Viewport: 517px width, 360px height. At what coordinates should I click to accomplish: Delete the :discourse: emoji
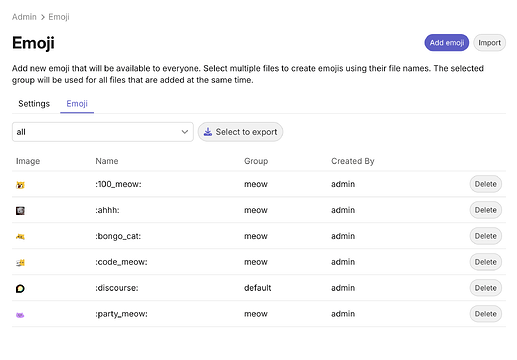pyautogui.click(x=486, y=288)
